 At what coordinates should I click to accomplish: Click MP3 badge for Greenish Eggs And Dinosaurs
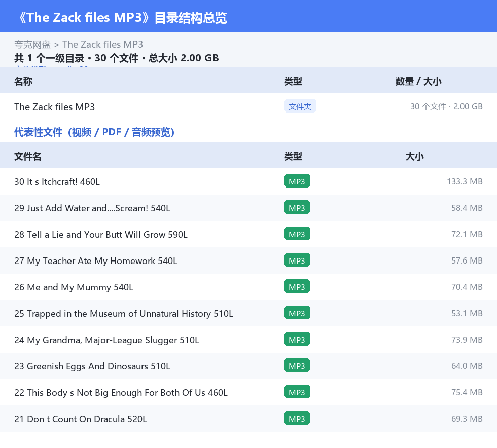coord(297,365)
